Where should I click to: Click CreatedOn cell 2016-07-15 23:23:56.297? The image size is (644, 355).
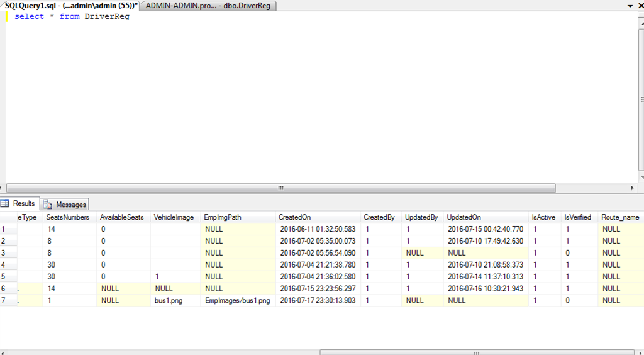[318, 288]
